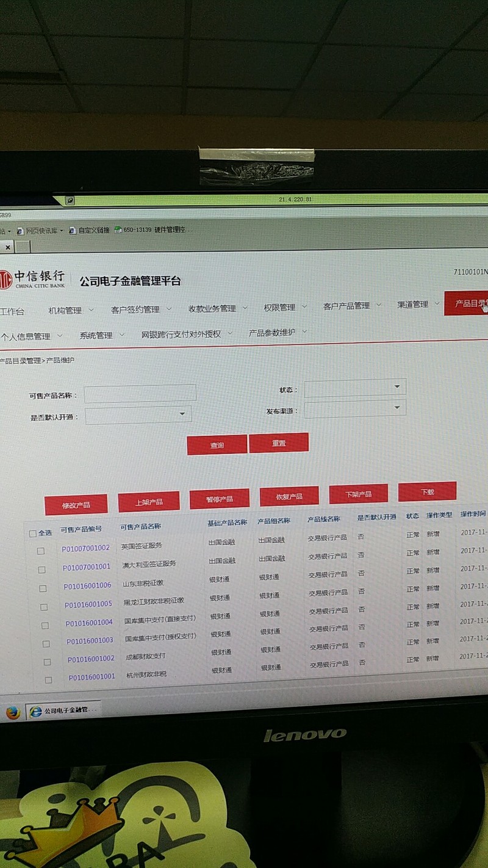This screenshot has height=868, width=488.
Task: Open product link P01016001001
Action: click(91, 677)
